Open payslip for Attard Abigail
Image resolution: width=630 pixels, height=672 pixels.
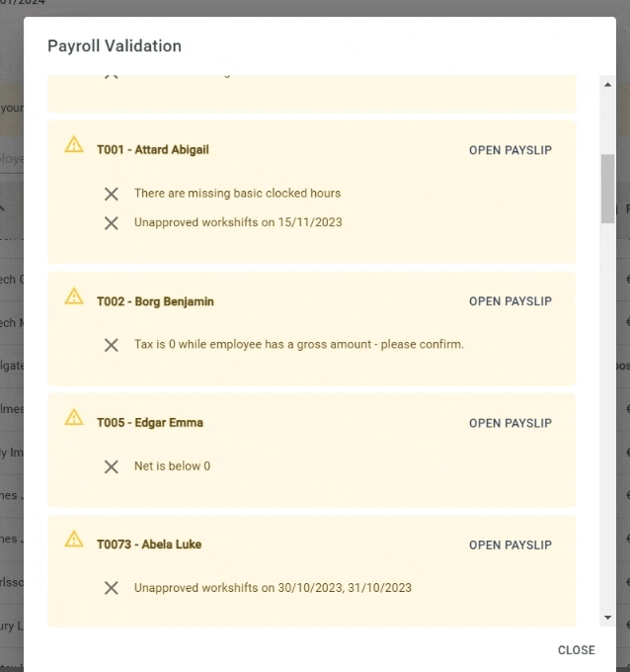click(511, 150)
